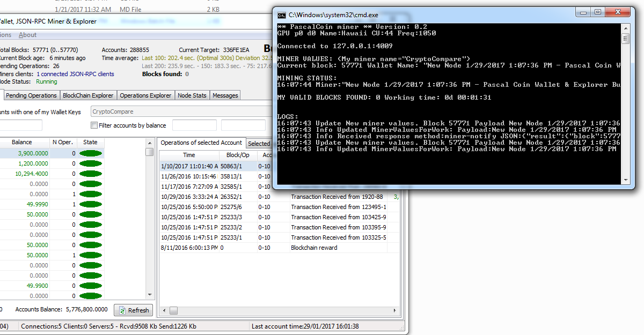Click the minimum balance filter input field
The width and height of the screenshot is (644, 335).
[194, 125]
